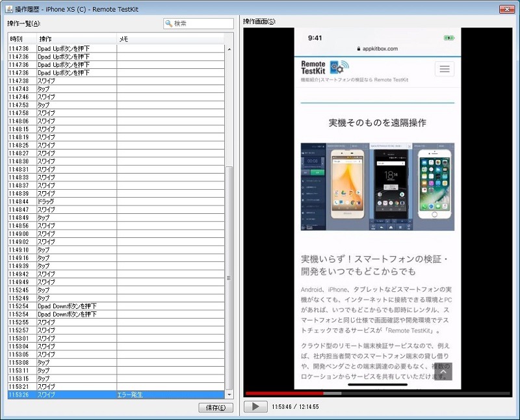Screen dimensions: 520x420
Task: Click the 操作 column header
Action: click(76, 39)
